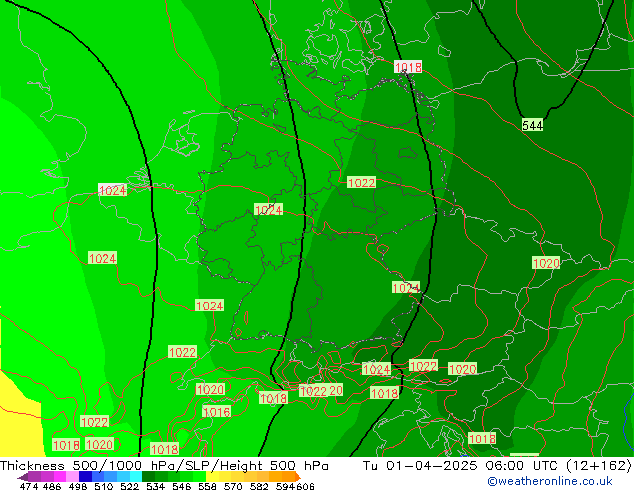This screenshot has height=490, width=634.
Task: Click legend value 582
Action: 259,486
